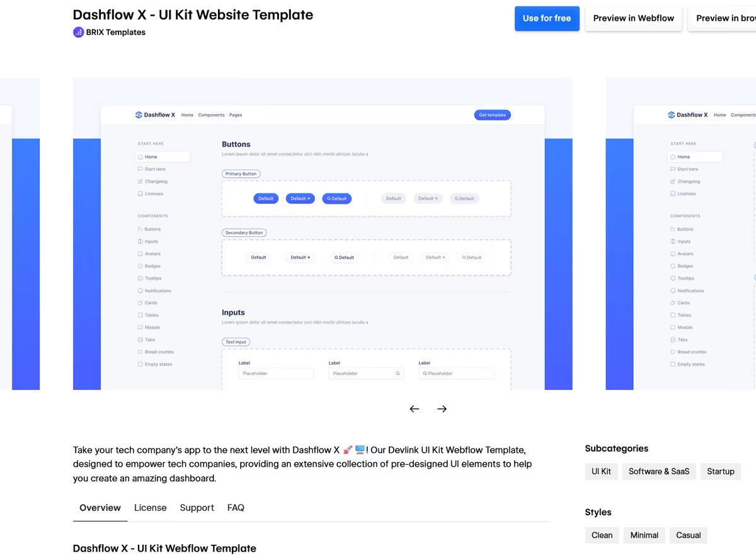Select Components in the preview navigation menu
This screenshot has width=756, height=558.
click(x=211, y=115)
